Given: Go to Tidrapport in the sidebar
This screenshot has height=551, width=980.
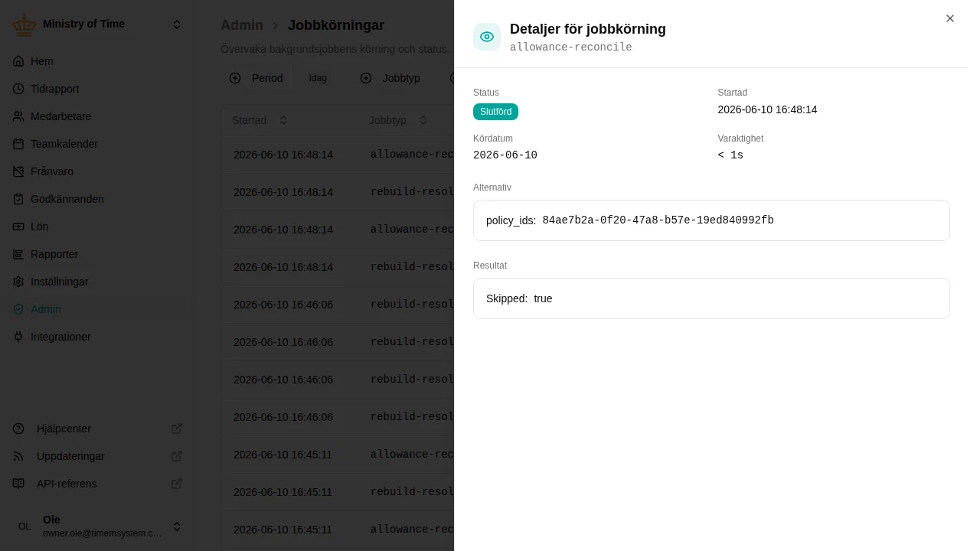Looking at the screenshot, I should click(98, 89).
